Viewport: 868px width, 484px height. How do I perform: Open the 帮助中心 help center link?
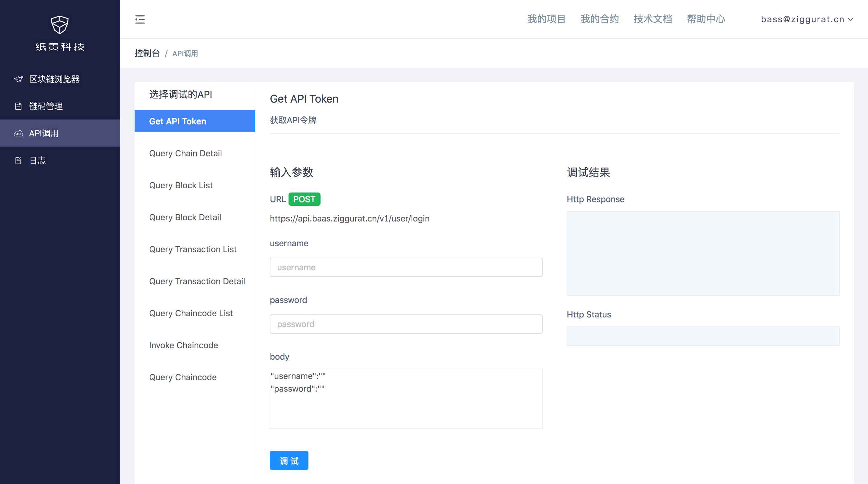(706, 19)
